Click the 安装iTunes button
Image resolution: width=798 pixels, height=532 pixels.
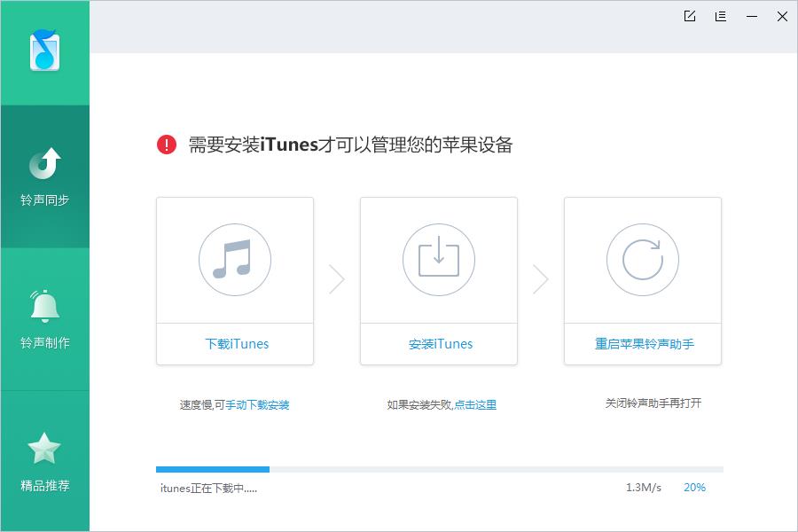tap(438, 343)
